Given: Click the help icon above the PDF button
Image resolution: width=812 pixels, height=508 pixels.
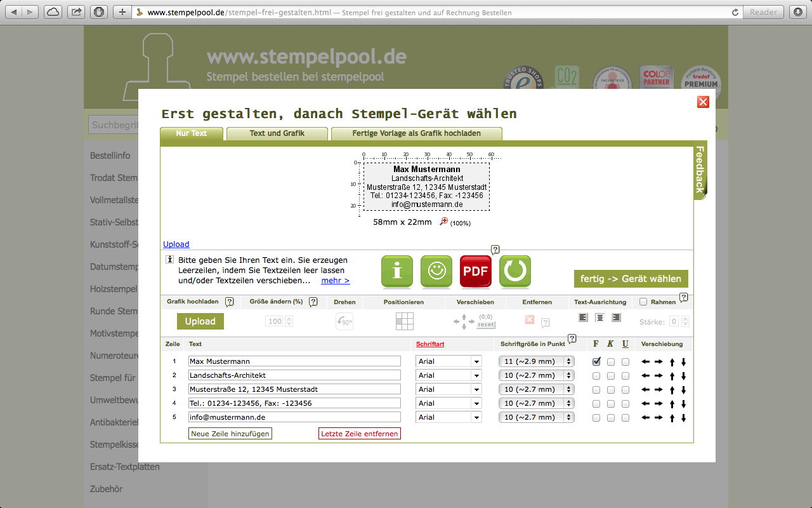Looking at the screenshot, I should 495,250.
